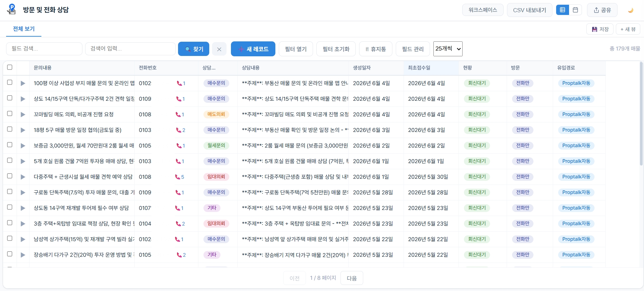Click the 월세문의 tag in 보증금 row
Image resolution: width=644 pixels, height=291 pixels.
216,145
